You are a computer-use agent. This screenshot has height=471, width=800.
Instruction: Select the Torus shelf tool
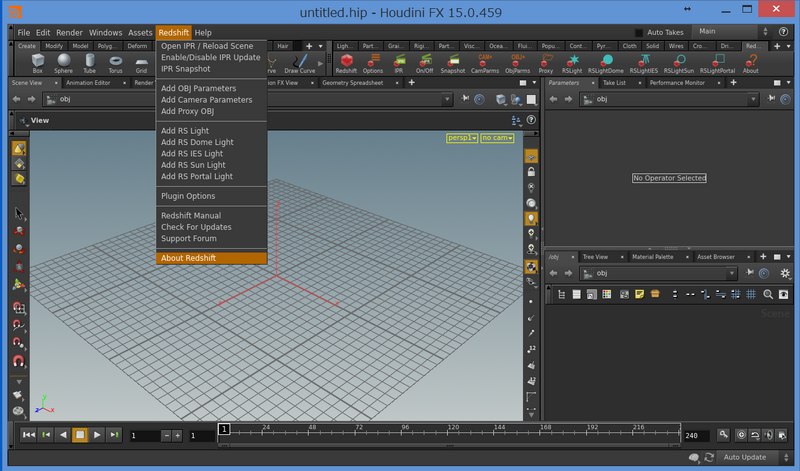click(x=115, y=63)
